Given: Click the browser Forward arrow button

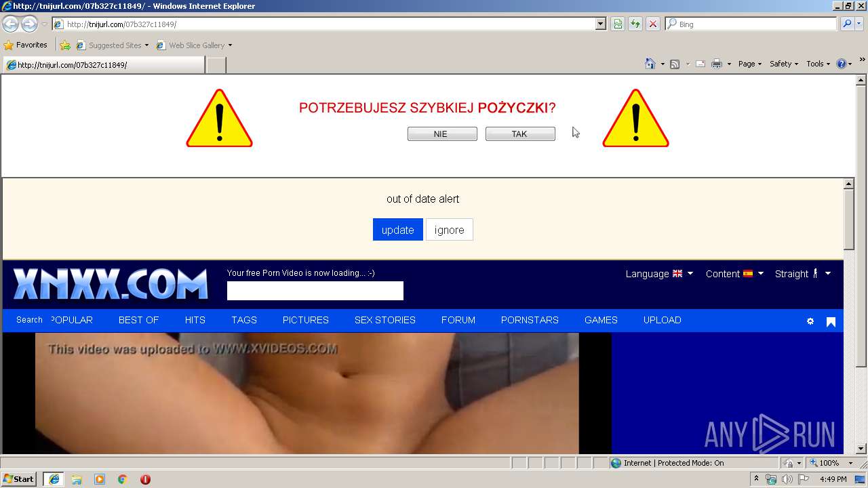Looking at the screenshot, I should click(x=29, y=24).
